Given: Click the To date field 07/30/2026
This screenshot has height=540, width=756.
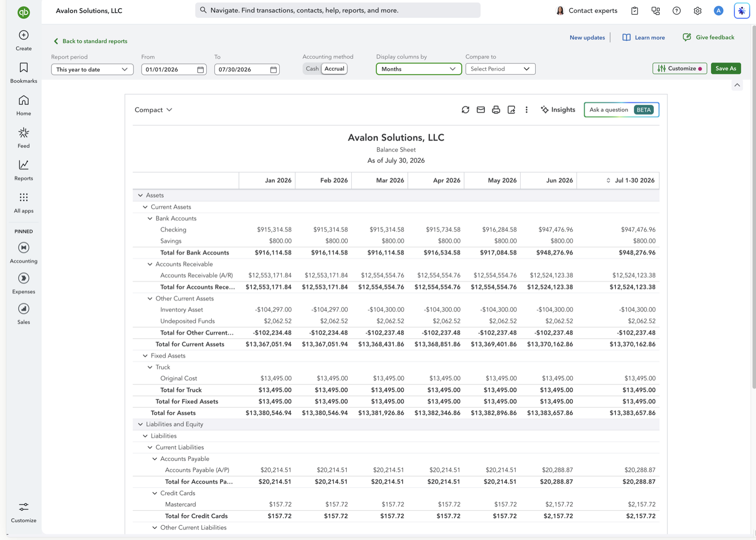Looking at the screenshot, I should [x=246, y=70].
